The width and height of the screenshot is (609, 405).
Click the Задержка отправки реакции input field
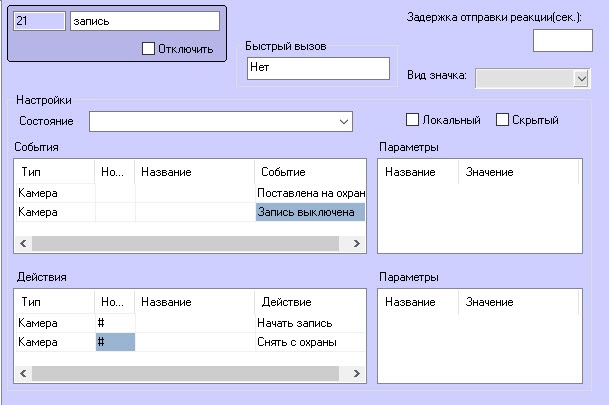click(x=562, y=41)
